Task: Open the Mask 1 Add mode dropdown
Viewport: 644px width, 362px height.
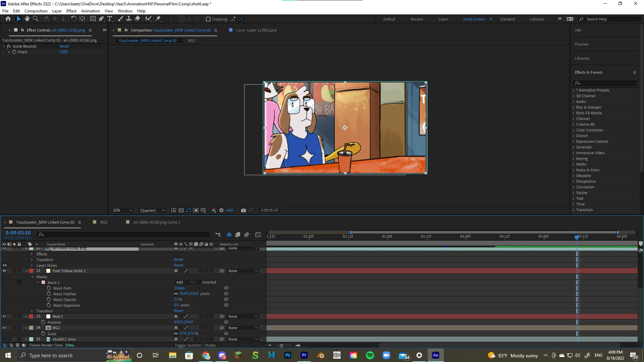Action: [184, 282]
